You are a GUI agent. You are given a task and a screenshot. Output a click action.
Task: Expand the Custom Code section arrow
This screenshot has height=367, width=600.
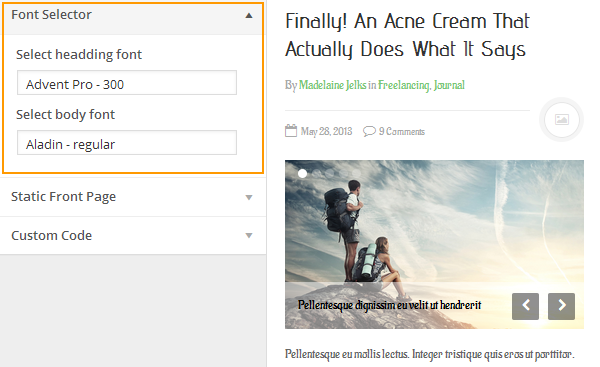click(x=249, y=235)
